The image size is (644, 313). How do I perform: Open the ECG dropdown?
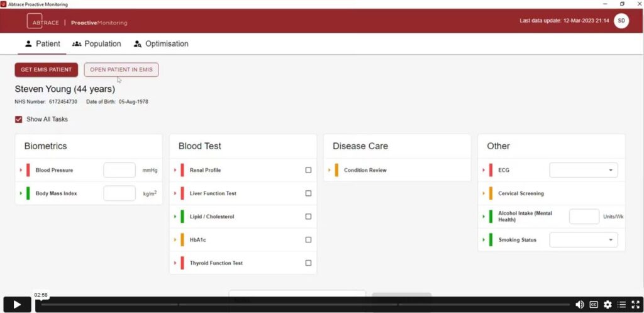pyautogui.click(x=584, y=170)
